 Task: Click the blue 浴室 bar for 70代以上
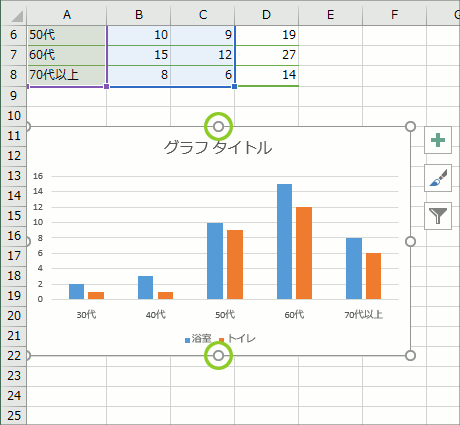(x=354, y=268)
